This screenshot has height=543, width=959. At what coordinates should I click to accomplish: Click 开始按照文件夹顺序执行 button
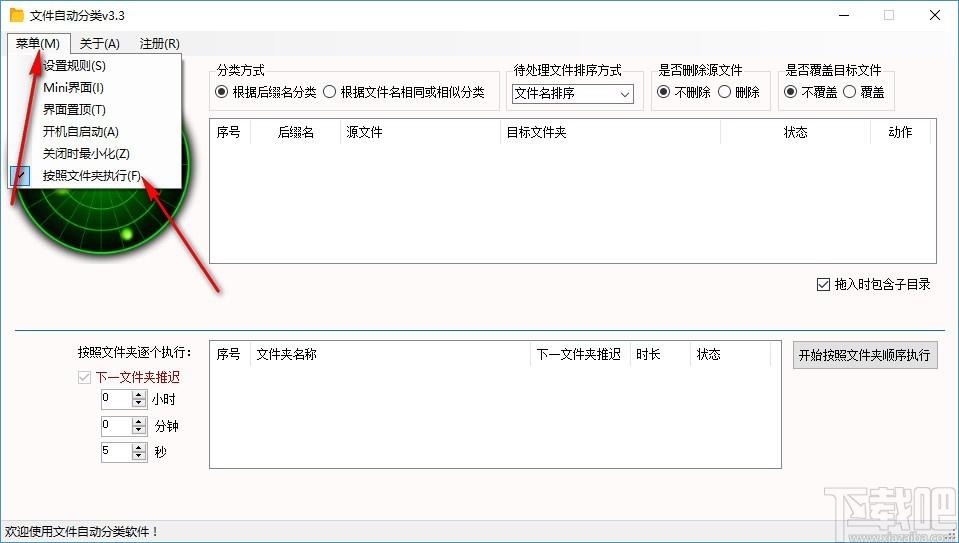pos(865,355)
